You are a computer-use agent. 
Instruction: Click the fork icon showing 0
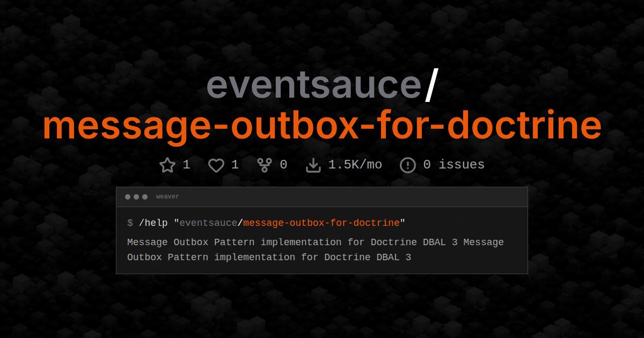(264, 165)
